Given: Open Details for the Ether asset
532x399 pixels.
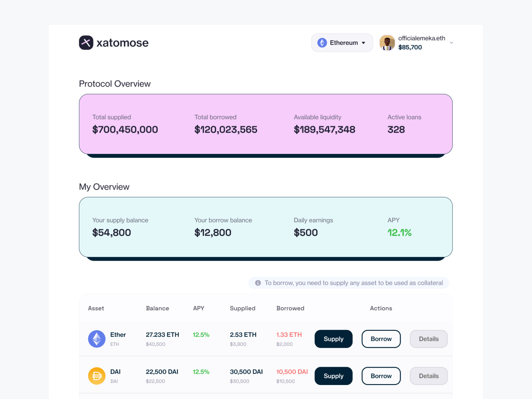Looking at the screenshot, I should [429, 339].
